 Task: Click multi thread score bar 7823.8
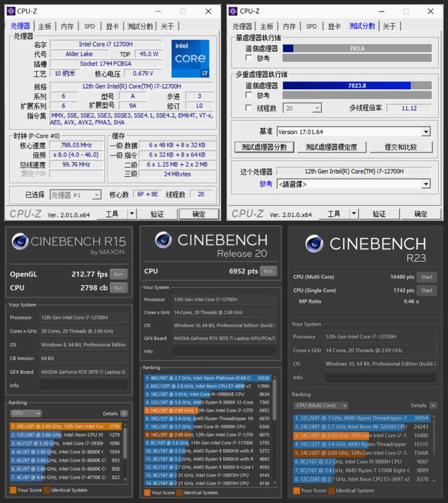[357, 86]
